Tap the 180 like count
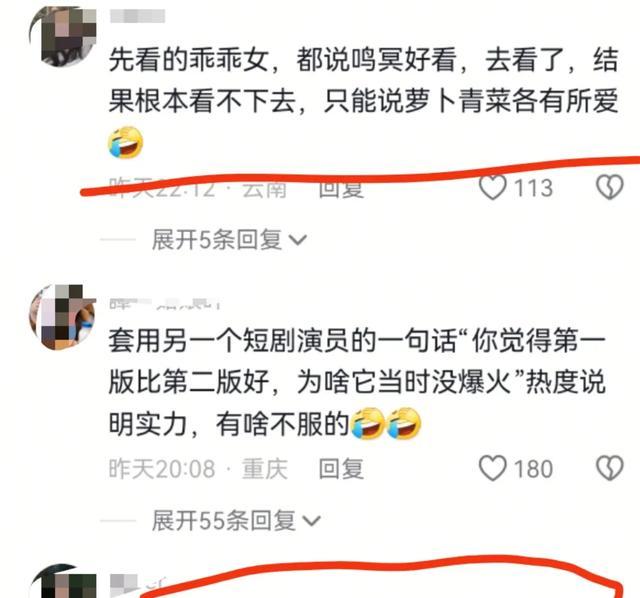This screenshot has height=598, width=640. click(x=533, y=469)
